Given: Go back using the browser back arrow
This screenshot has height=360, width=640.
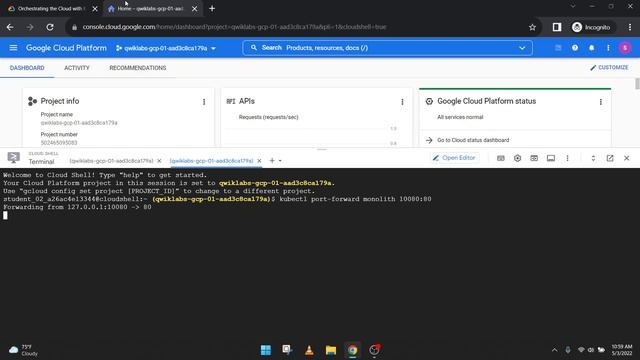Looking at the screenshot, I should coord(10,27).
